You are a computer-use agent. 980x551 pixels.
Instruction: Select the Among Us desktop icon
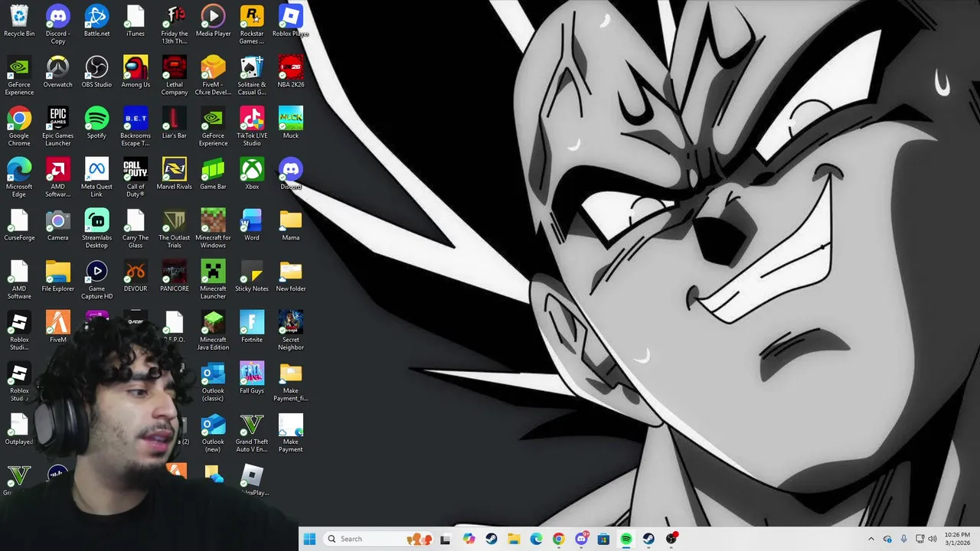coord(136,73)
